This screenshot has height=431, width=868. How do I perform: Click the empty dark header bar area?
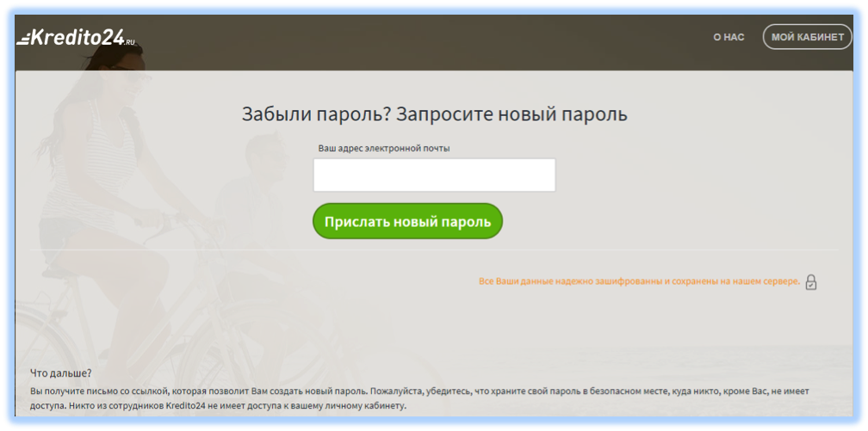tap(431, 38)
